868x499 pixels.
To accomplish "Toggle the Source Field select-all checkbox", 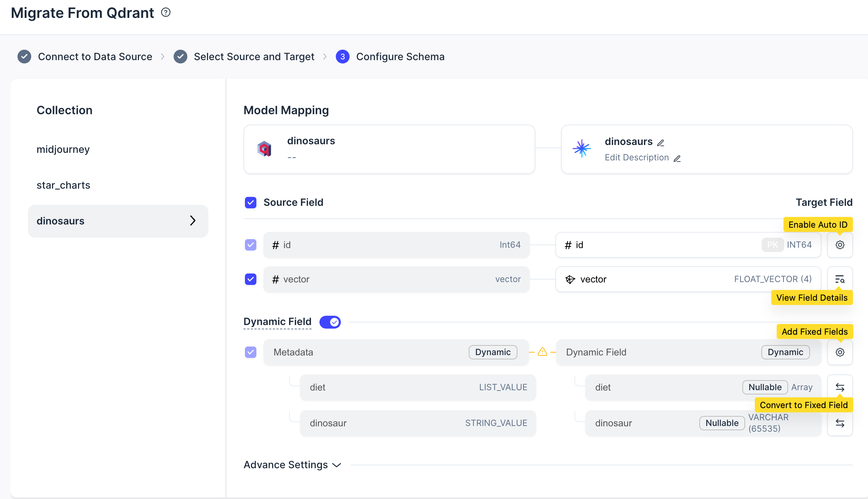I will point(251,203).
